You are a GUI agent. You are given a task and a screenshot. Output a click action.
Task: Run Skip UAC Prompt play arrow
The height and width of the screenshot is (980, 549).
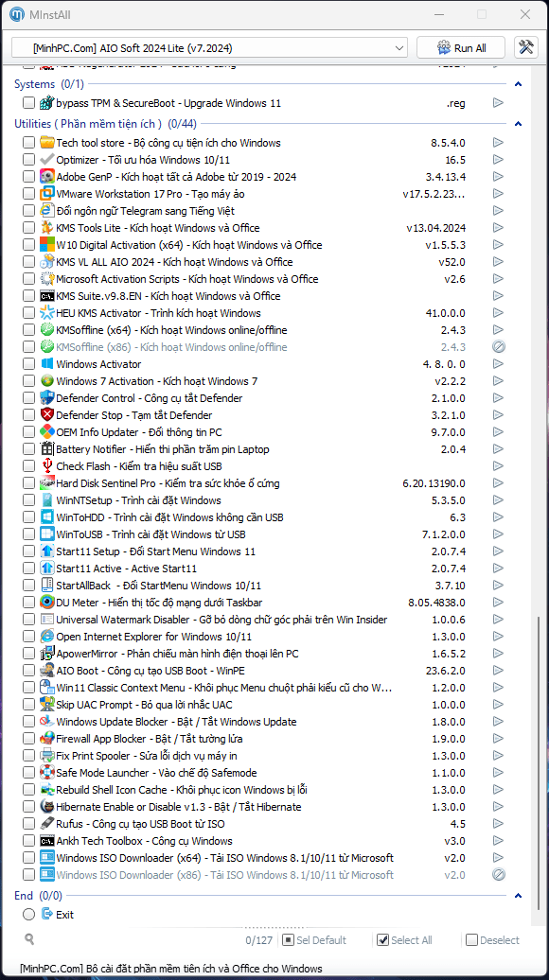tap(498, 705)
